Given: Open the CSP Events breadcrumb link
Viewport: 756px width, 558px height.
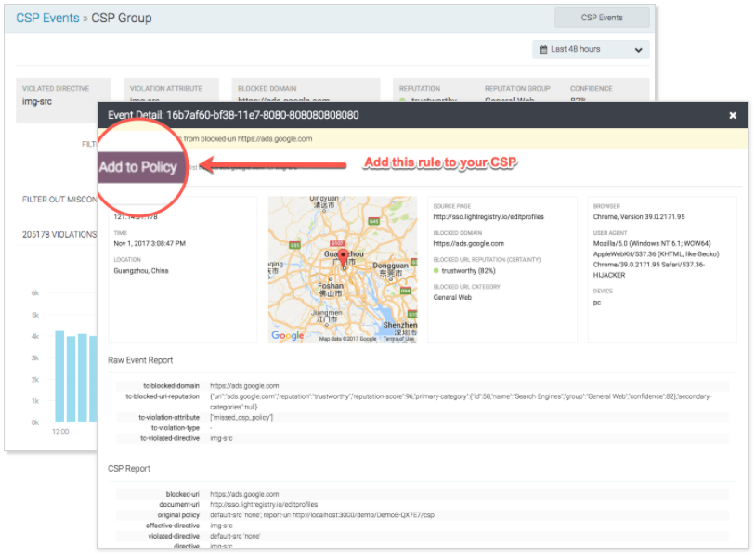Looking at the screenshot, I should tap(47, 18).
